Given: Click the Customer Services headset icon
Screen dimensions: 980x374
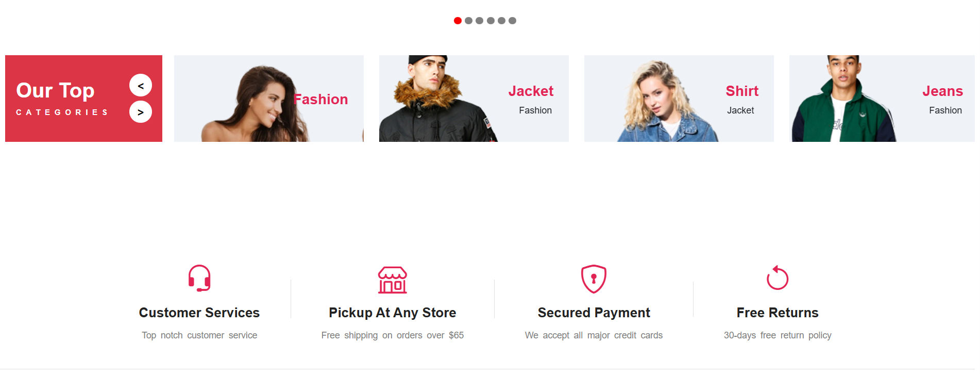Looking at the screenshot, I should click(x=199, y=279).
